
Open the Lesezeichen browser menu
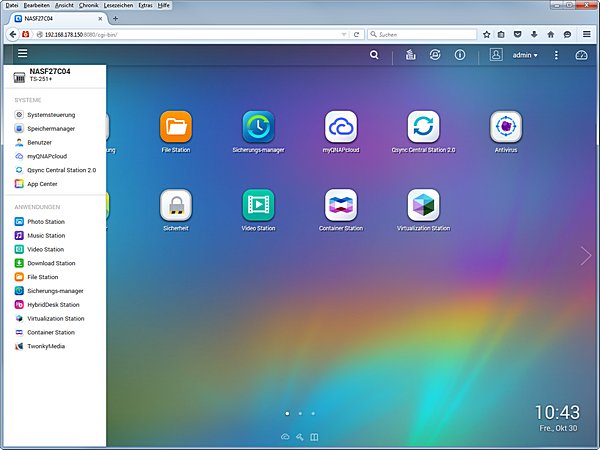(118, 5)
